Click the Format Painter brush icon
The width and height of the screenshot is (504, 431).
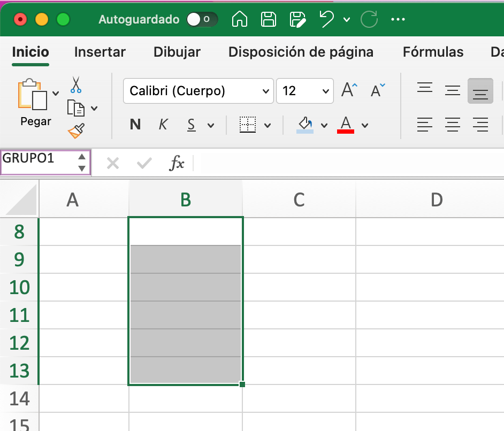(x=75, y=130)
